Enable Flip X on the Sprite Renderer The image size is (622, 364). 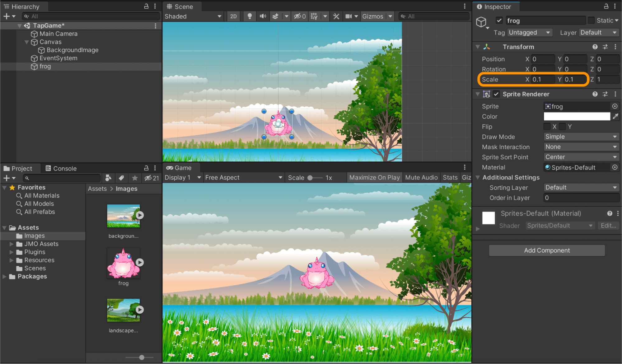547,127
